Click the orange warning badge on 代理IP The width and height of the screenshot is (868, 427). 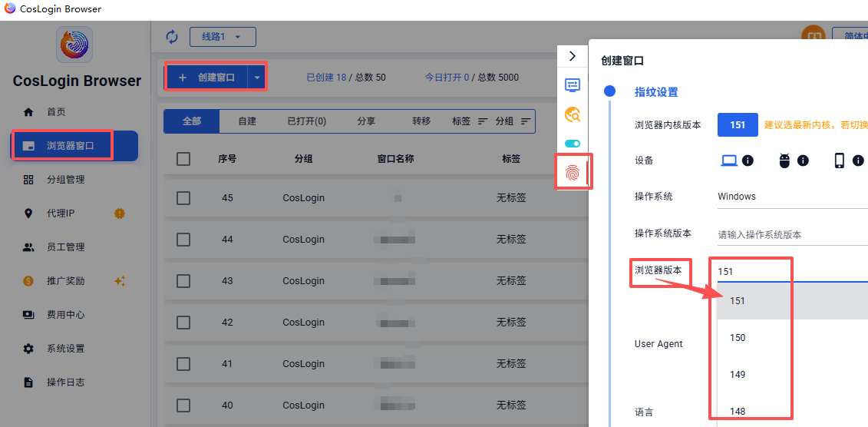pyautogui.click(x=120, y=213)
